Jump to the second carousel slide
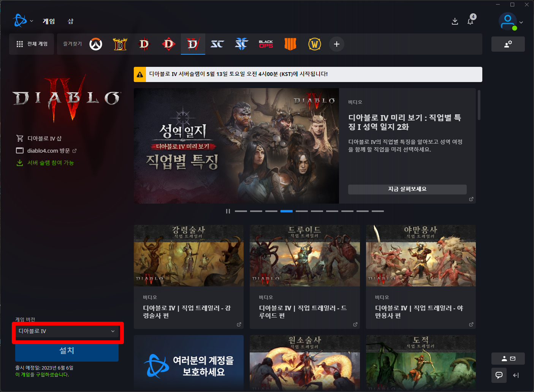This screenshot has height=392, width=534. [x=256, y=211]
